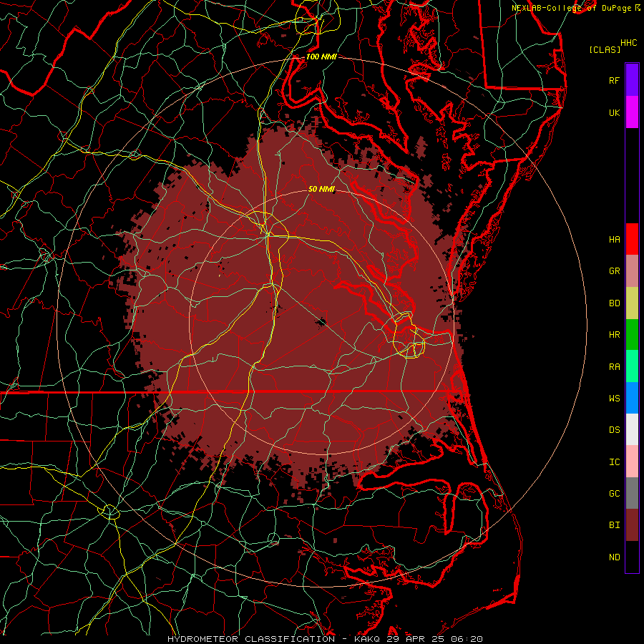Click the "IC" legend label
This screenshot has height=644, width=644.
614,462
